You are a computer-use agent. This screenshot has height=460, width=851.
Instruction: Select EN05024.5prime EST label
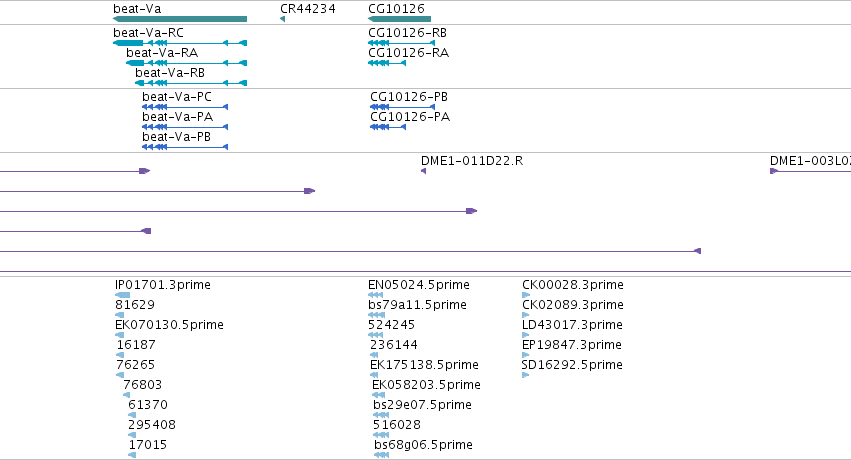pos(419,285)
